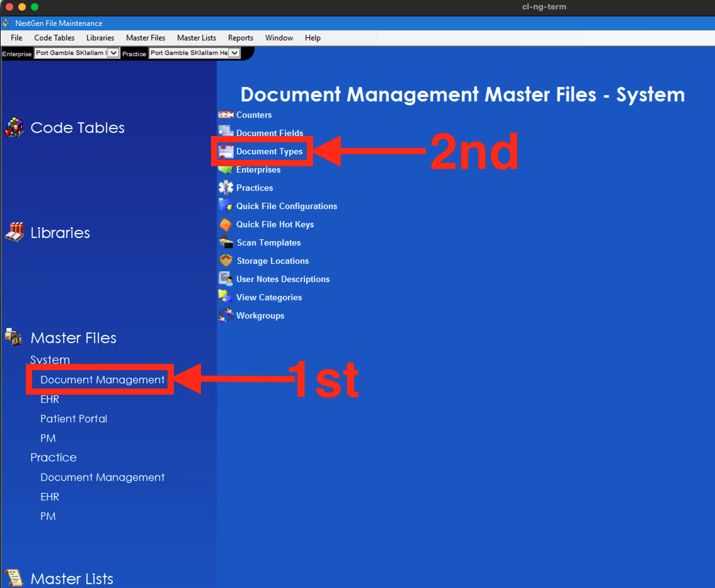Select Document Management under Practice
The height and width of the screenshot is (588, 715).
click(102, 477)
